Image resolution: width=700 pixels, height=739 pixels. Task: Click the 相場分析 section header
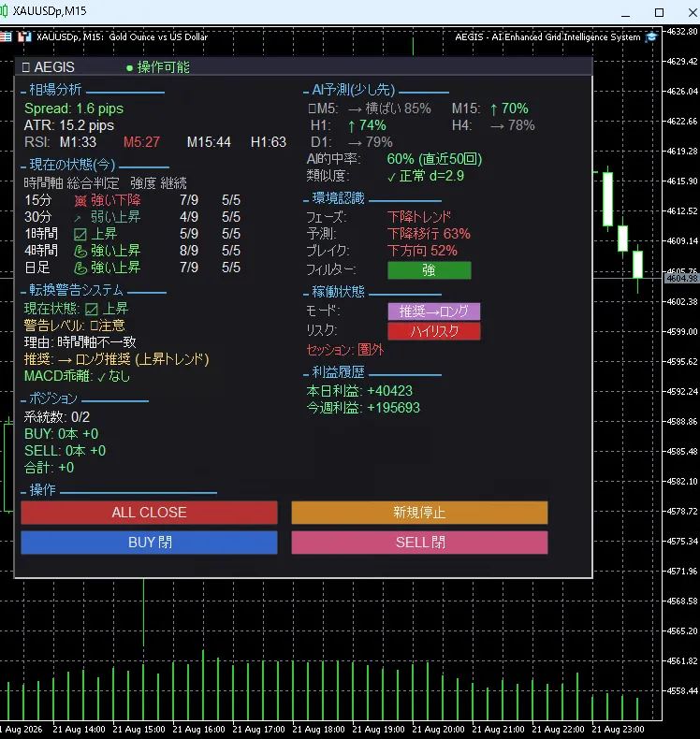(x=55, y=90)
